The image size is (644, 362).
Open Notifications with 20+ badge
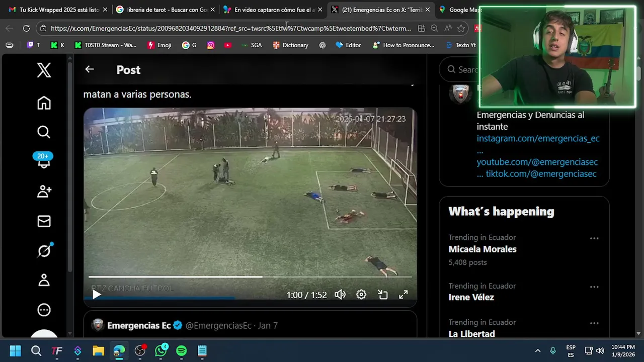click(x=43, y=160)
